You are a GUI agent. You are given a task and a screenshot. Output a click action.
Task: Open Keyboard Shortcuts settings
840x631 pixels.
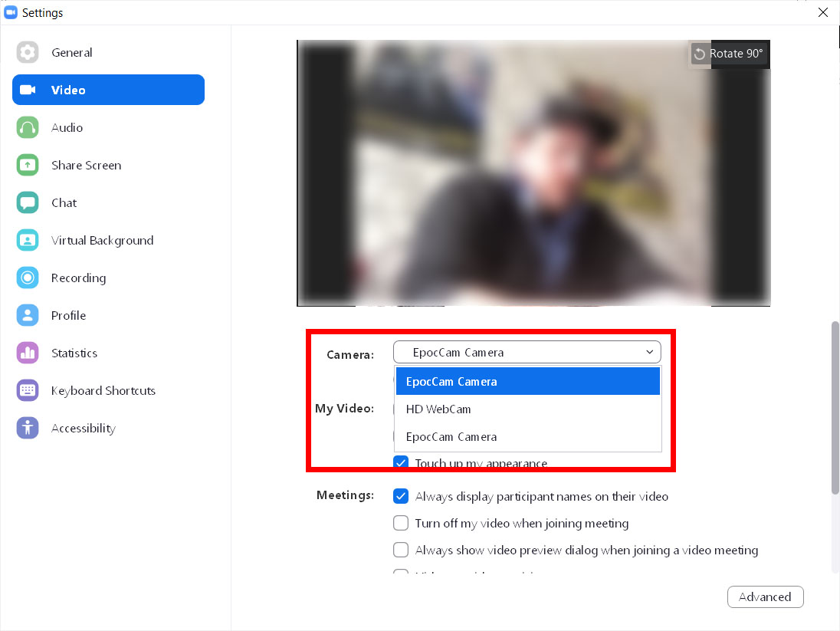108,390
